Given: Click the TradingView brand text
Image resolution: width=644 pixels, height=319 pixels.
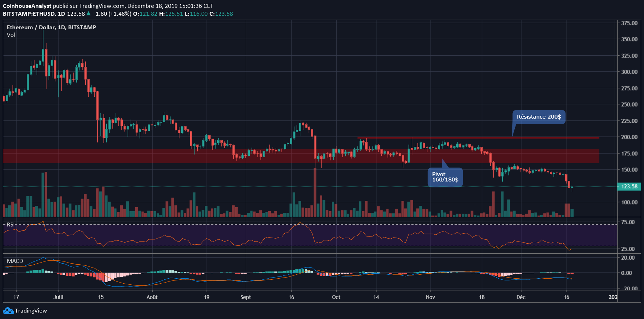Looking at the screenshot, I should 31,311.
